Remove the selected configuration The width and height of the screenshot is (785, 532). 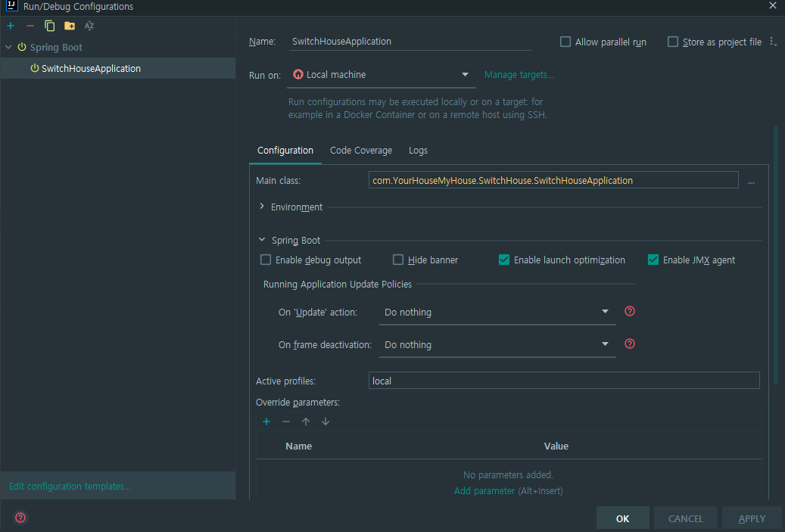point(30,26)
